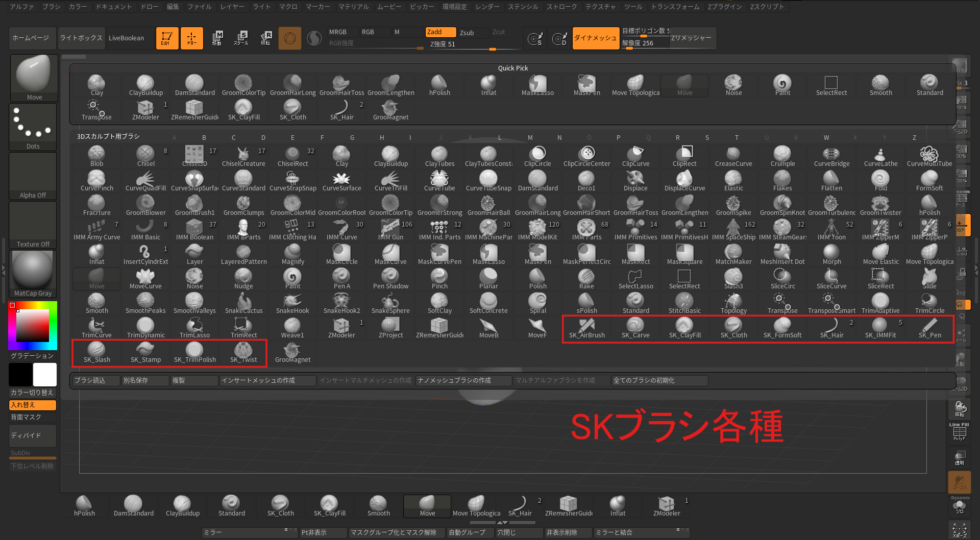
Task: Toggle the ダイナメッシュ button
Action: pyautogui.click(x=595, y=38)
